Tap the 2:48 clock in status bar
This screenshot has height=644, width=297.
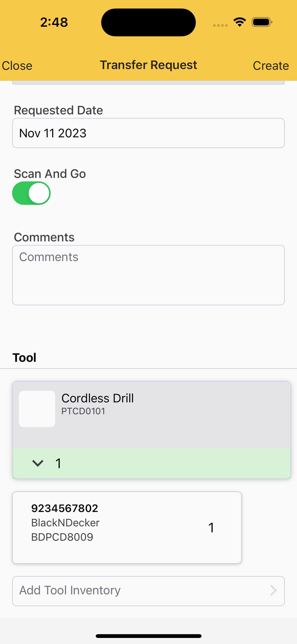(x=54, y=22)
